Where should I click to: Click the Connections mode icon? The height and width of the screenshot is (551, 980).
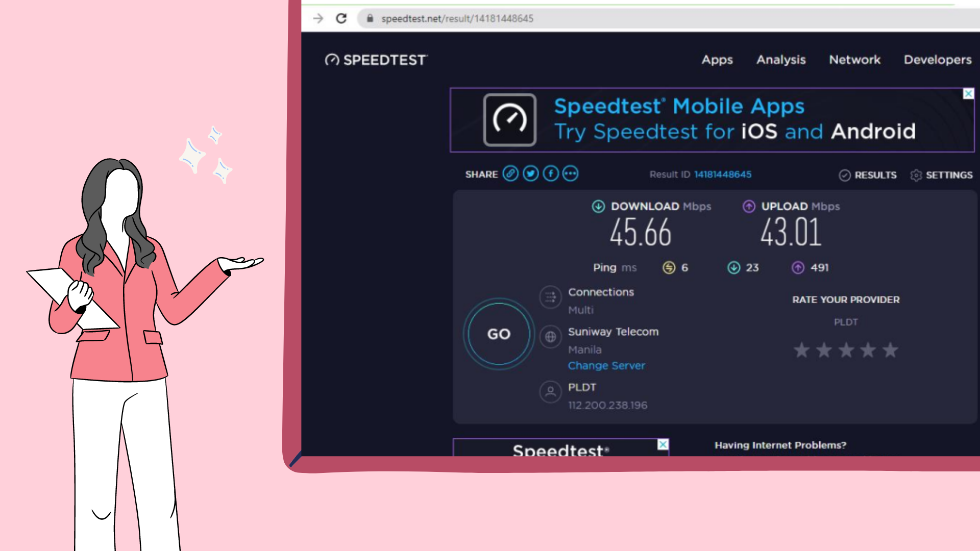coord(550,297)
